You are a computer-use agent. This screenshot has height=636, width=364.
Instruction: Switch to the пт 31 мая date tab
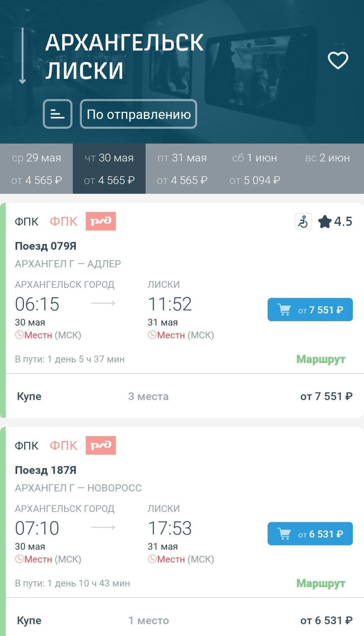(x=182, y=168)
